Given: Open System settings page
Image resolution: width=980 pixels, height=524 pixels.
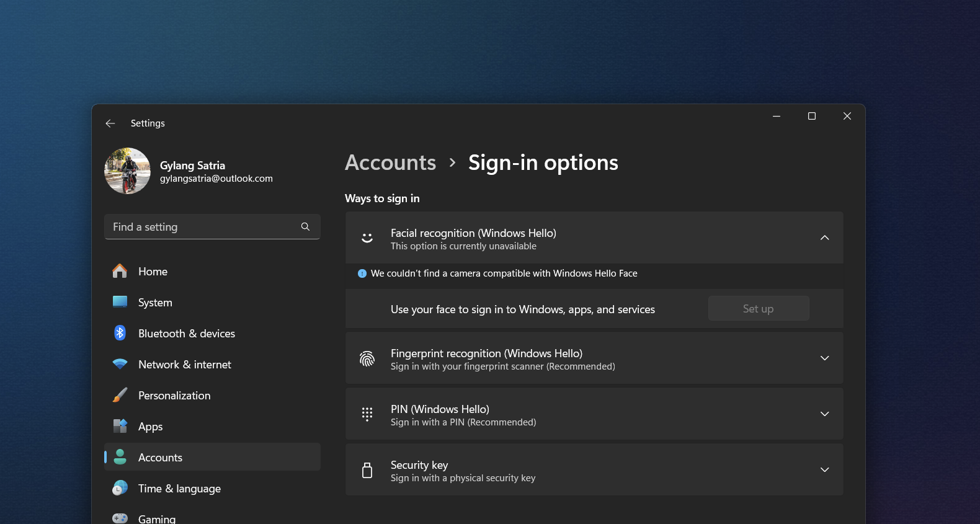Looking at the screenshot, I should tap(212, 302).
